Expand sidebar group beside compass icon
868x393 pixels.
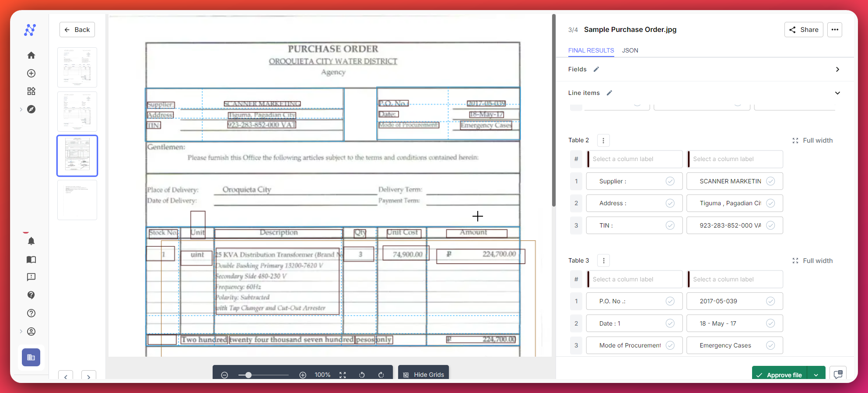coord(21,109)
